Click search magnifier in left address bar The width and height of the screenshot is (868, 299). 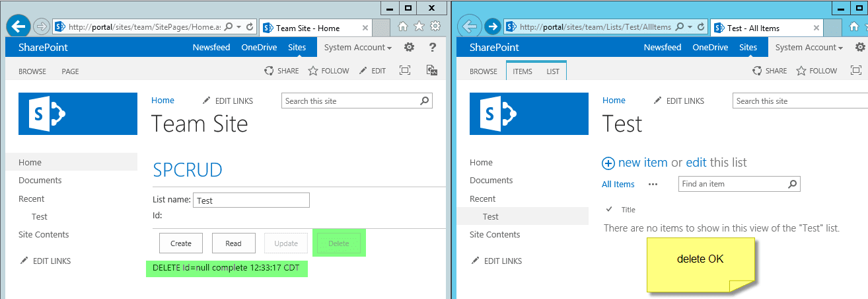click(x=229, y=27)
